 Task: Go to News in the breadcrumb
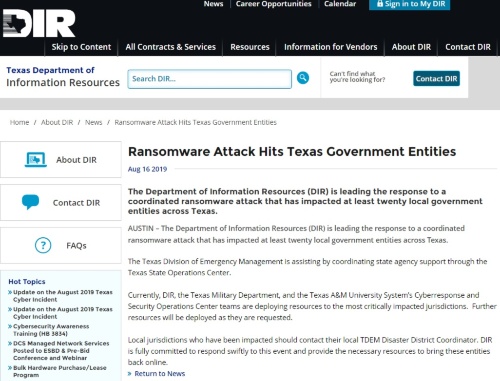point(93,122)
